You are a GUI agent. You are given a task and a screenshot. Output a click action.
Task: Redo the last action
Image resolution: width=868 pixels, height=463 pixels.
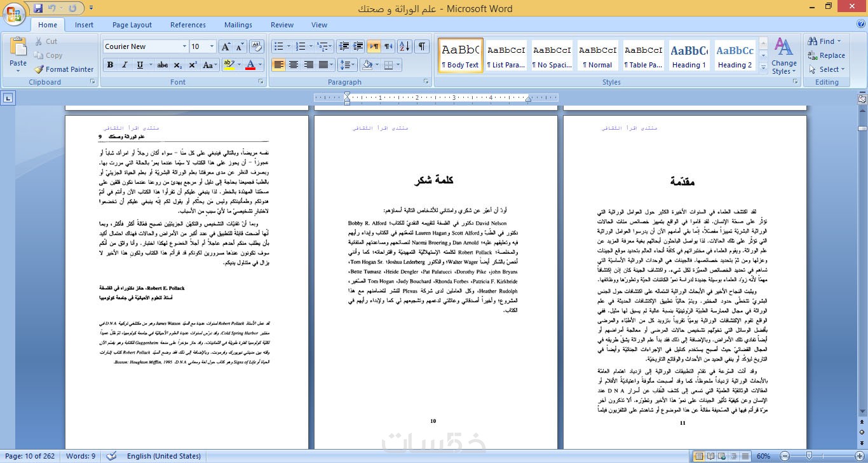tap(72, 8)
